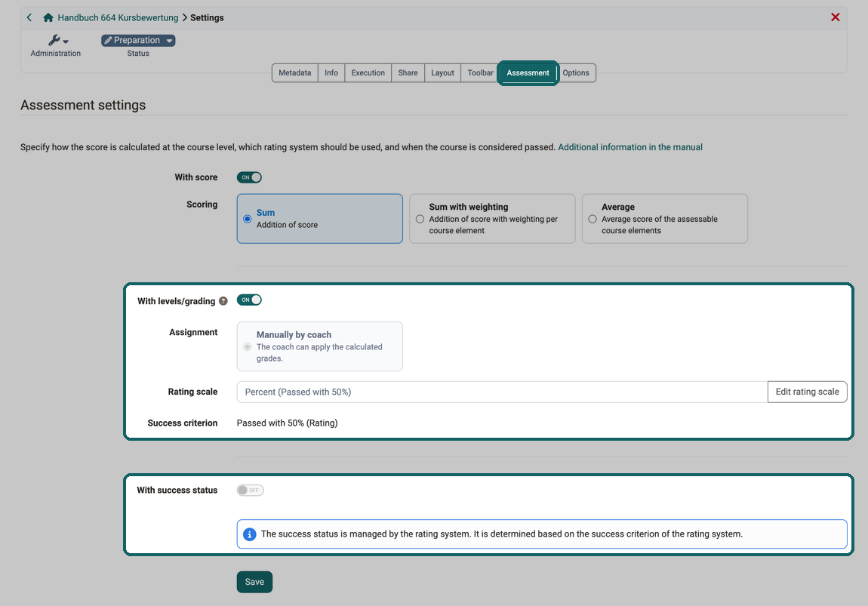The width and height of the screenshot is (868, 606).
Task: Click the back arrow chevron icon
Action: (29, 17)
